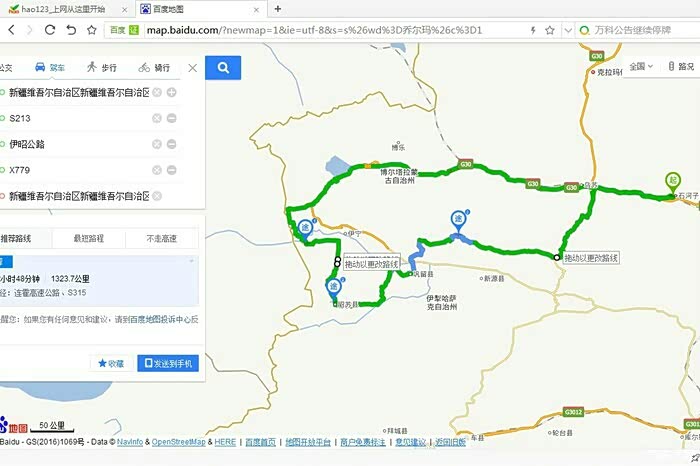Open the 百度地图投诉中心 link
The image size is (700, 466).
(160, 320)
